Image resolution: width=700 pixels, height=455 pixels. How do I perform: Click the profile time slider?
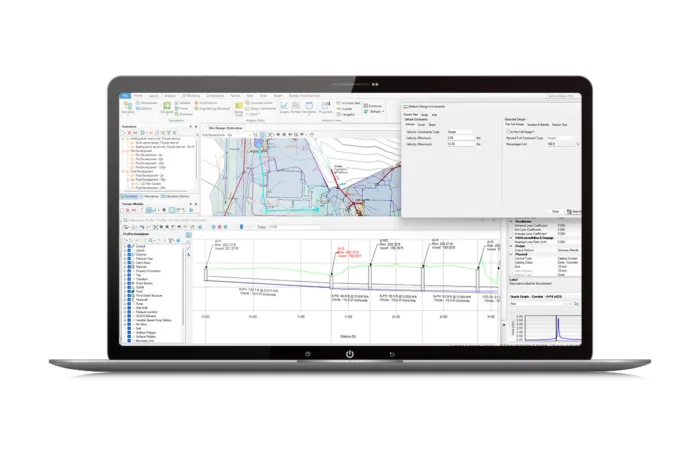coord(240,227)
